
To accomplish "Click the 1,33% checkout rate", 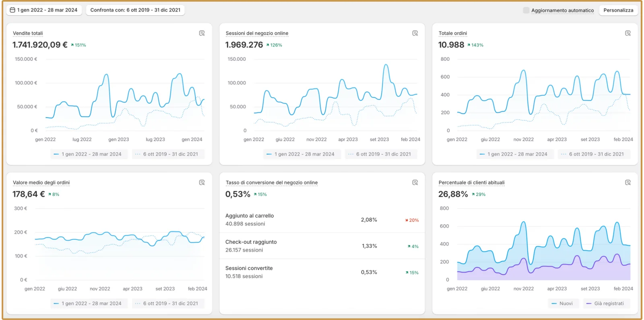I will [369, 246].
